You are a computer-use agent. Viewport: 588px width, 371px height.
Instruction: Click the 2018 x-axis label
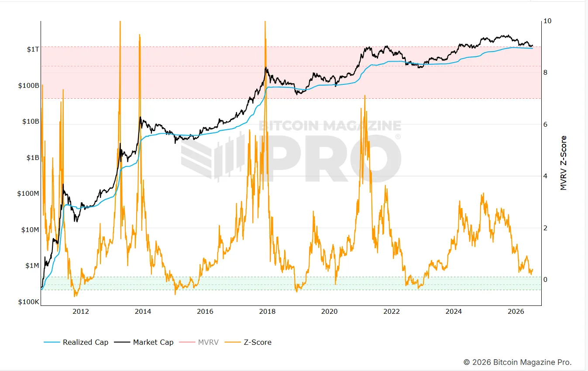[267, 311]
